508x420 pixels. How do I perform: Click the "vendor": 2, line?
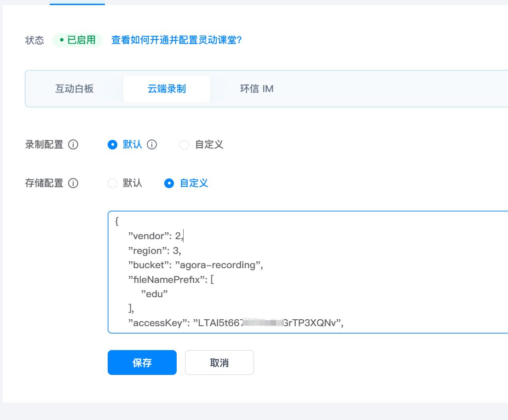pyautogui.click(x=156, y=236)
